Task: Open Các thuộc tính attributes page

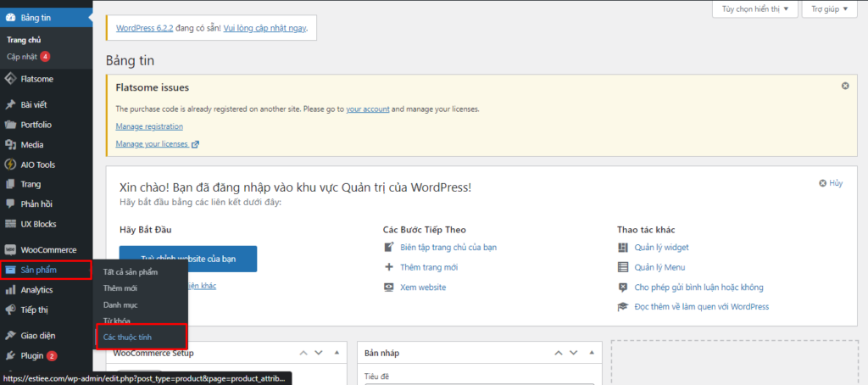Action: pyautogui.click(x=127, y=337)
